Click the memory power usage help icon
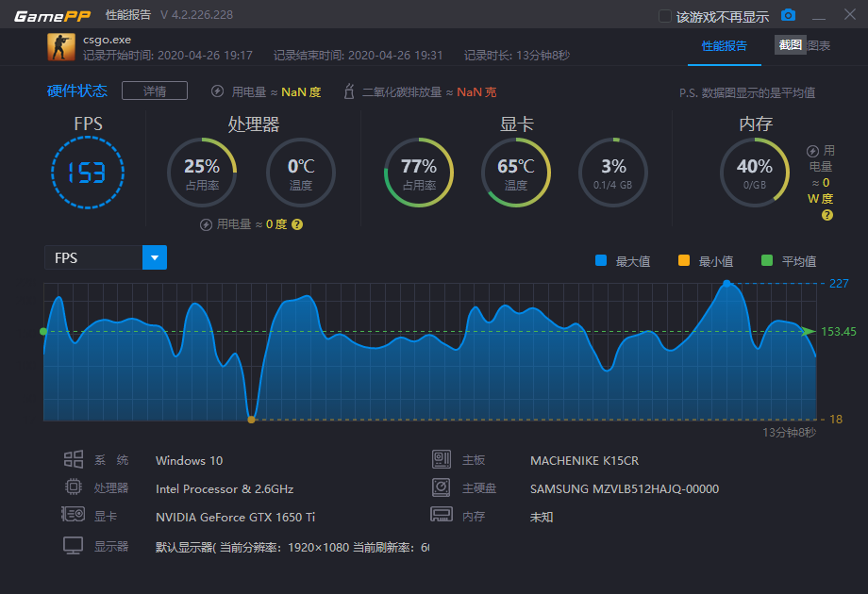The width and height of the screenshot is (868, 594). coord(827,215)
